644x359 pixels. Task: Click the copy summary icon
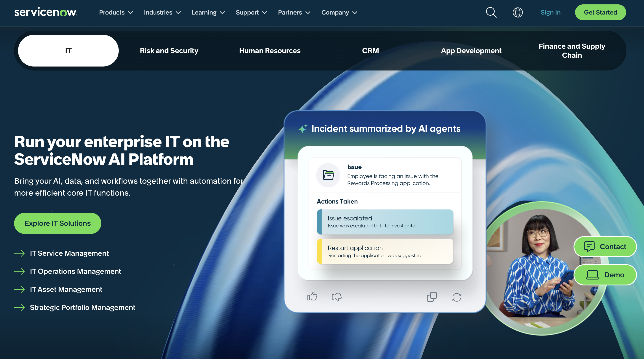(432, 297)
